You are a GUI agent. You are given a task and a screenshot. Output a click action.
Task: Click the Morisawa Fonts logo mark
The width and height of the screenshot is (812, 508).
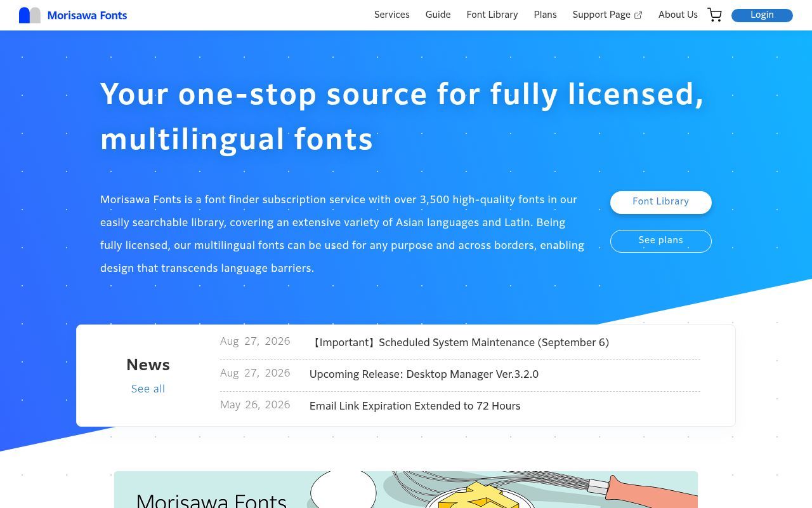(30, 15)
